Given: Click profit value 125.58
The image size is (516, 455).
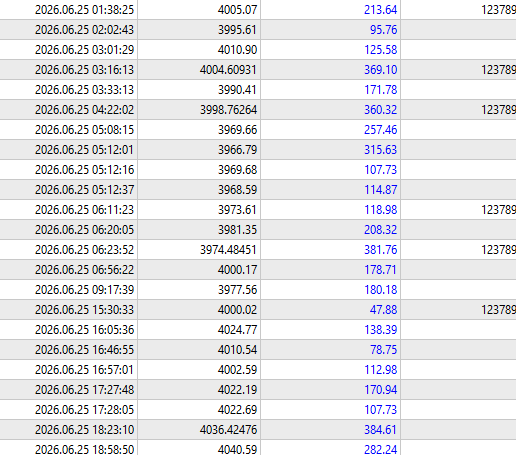Looking at the screenshot, I should [x=380, y=50].
